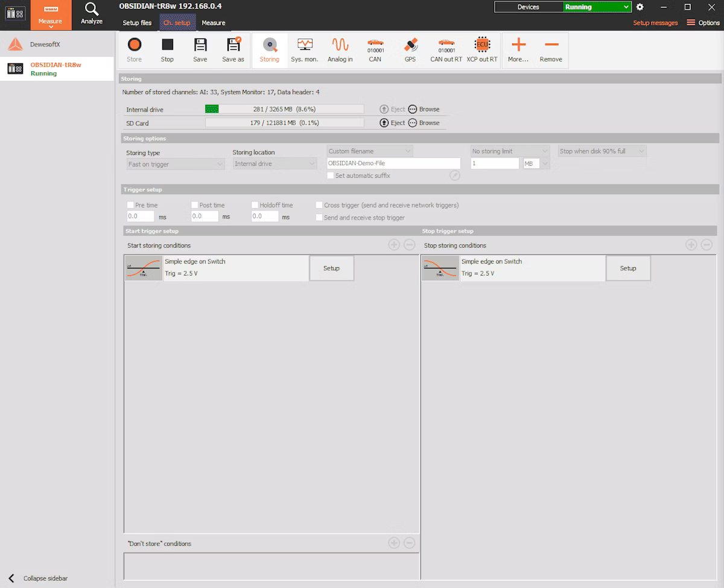This screenshot has width=724, height=588.
Task: Browse the Internal drive
Action: [424, 109]
